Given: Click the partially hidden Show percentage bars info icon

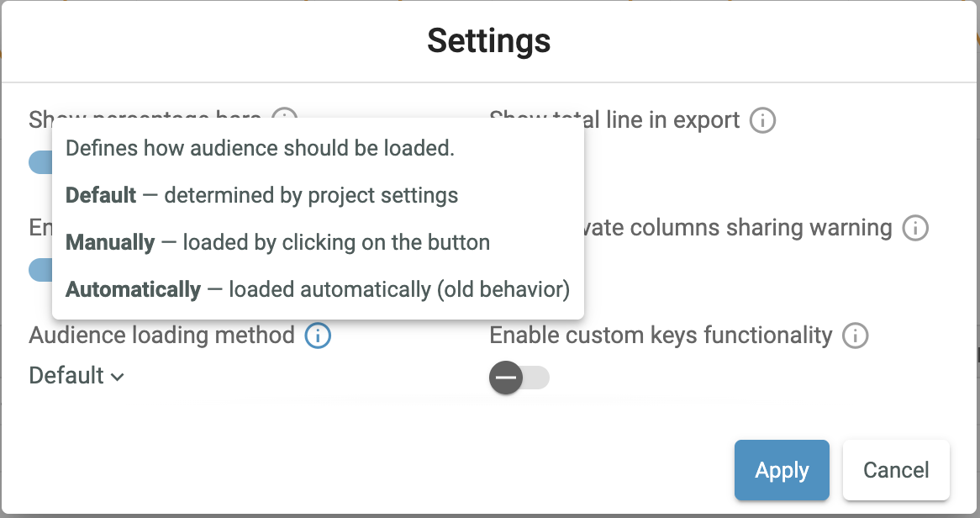Looking at the screenshot, I should click(286, 117).
